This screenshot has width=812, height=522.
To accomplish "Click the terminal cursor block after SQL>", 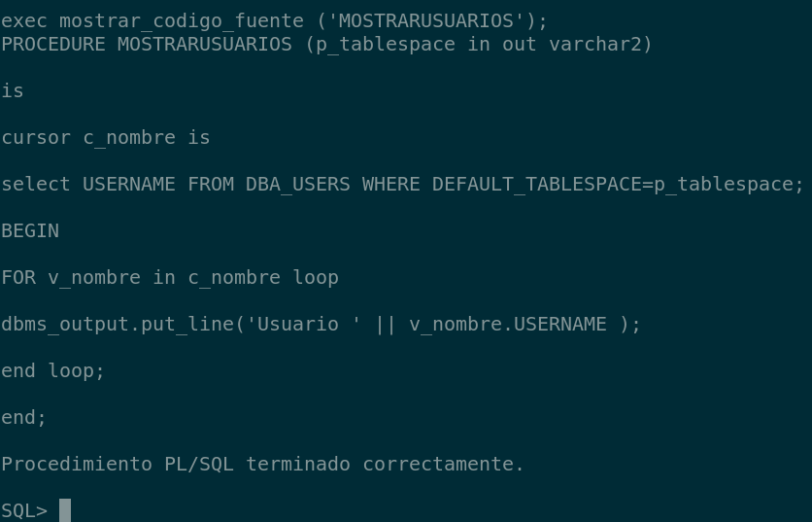I will 65,510.
